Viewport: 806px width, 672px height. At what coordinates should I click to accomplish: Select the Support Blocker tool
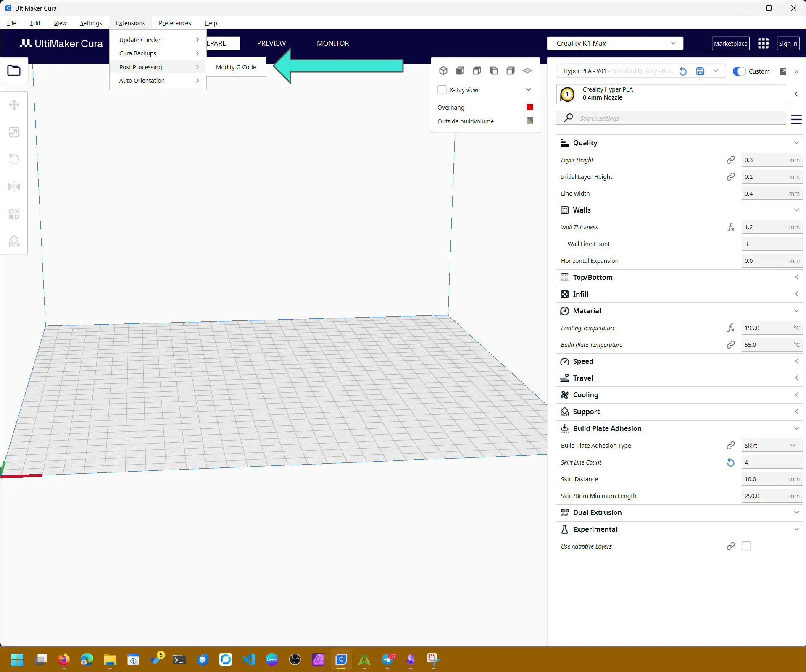14,241
